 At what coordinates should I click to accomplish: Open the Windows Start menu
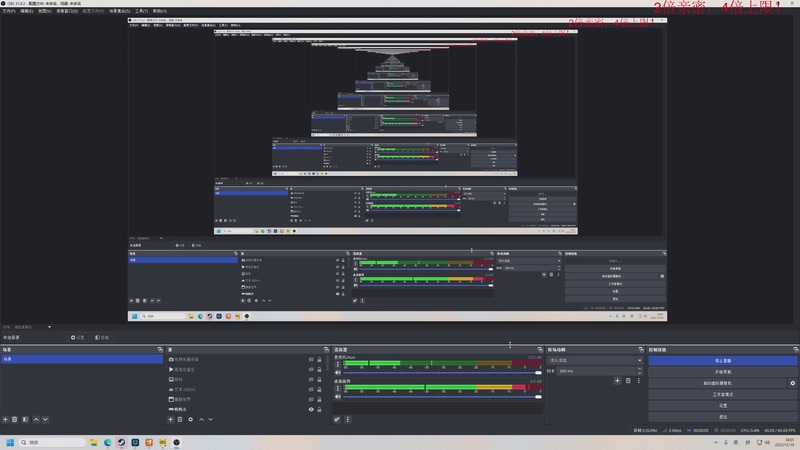click(x=10, y=442)
